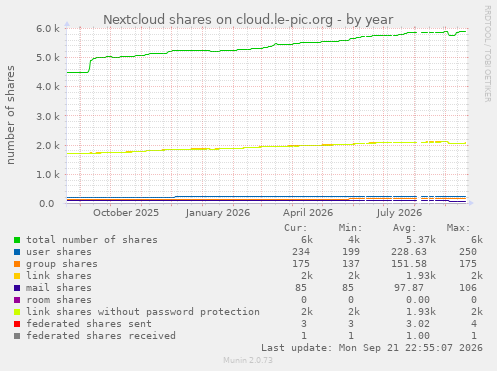Click the '6.0 k' y-axis label
497x371 pixels.
point(48,29)
